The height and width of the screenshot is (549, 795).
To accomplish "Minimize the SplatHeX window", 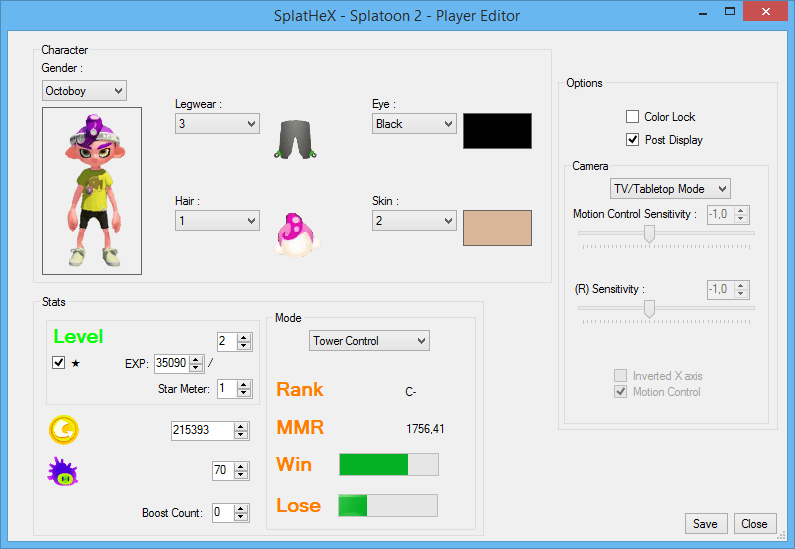I will point(703,13).
